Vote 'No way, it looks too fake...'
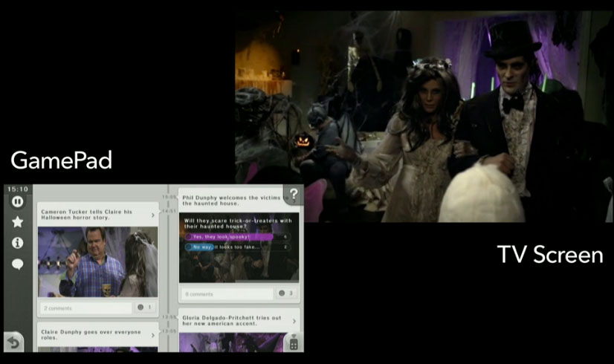This screenshot has height=364, width=614. pos(237,247)
